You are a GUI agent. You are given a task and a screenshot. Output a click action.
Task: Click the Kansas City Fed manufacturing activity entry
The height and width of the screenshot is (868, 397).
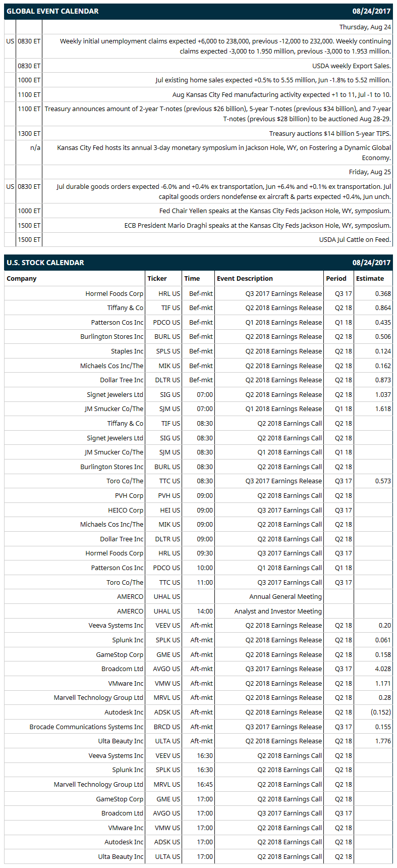pyautogui.click(x=281, y=94)
